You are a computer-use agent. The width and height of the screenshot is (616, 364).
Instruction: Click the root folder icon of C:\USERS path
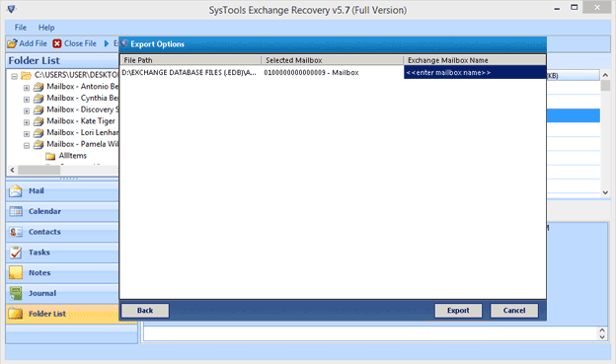pos(26,75)
